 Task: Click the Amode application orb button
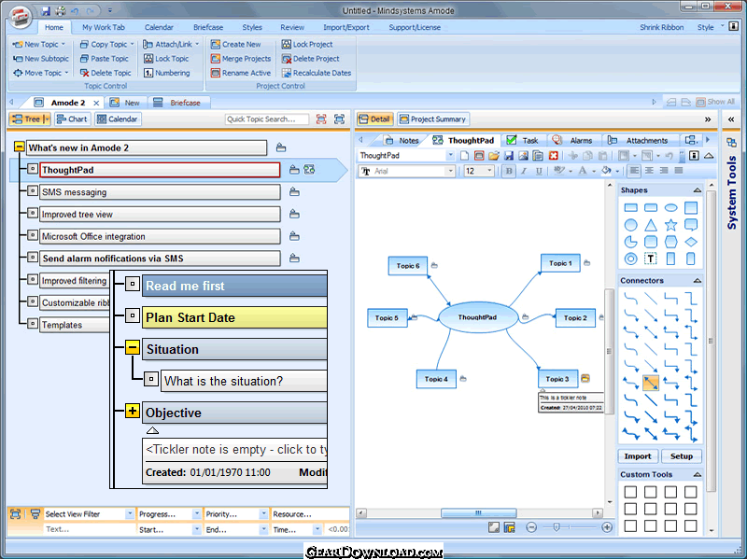click(19, 18)
